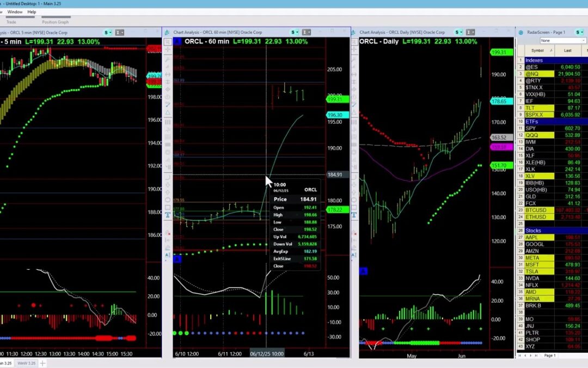The height and width of the screenshot is (368, 588).
Task: Select the Text tool in Daily chart toolbar
Action: [x=354, y=215]
